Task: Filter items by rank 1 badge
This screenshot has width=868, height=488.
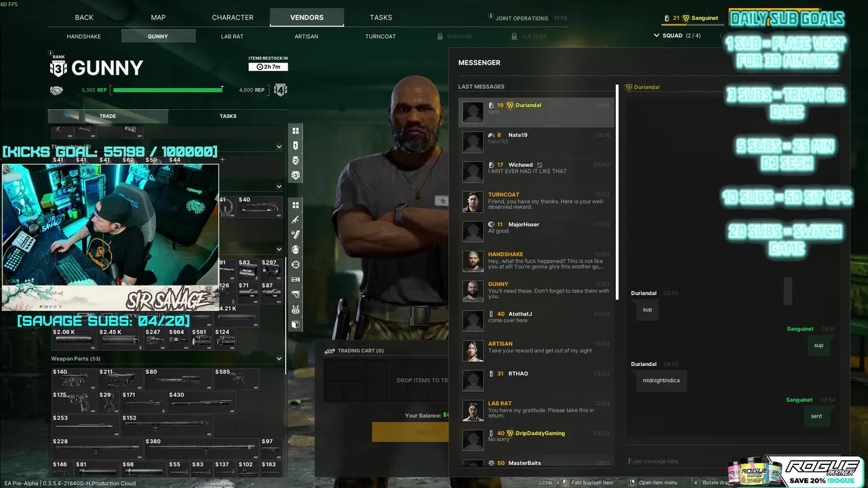Action: click(296, 146)
